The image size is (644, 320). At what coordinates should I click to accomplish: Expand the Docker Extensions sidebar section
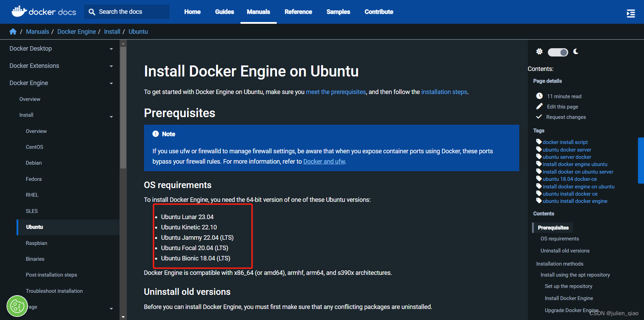111,66
